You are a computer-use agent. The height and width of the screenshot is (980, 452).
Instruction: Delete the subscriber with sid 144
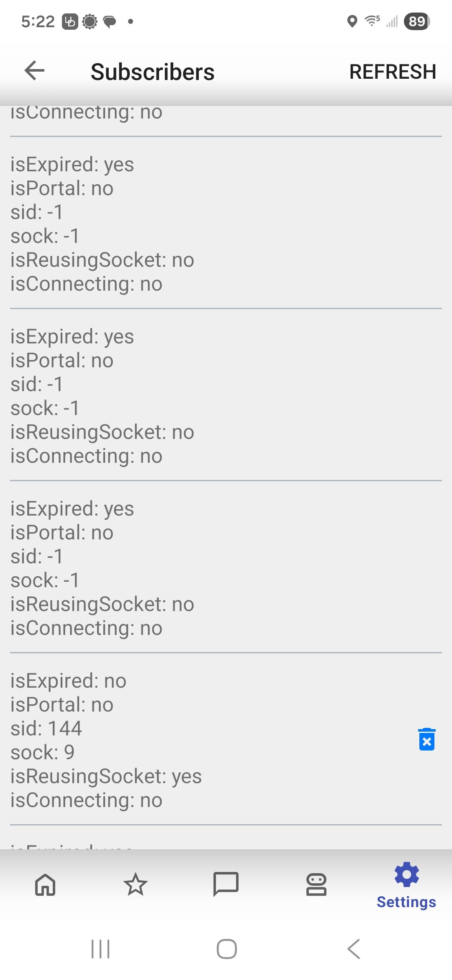(x=426, y=740)
